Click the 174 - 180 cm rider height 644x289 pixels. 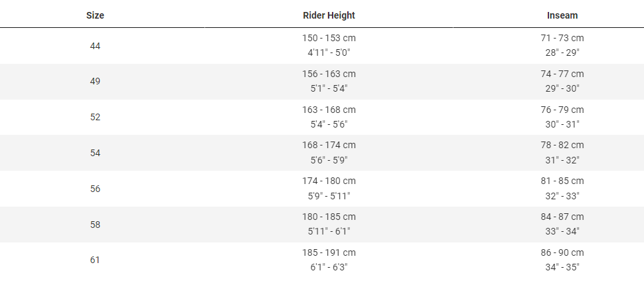coord(329,181)
